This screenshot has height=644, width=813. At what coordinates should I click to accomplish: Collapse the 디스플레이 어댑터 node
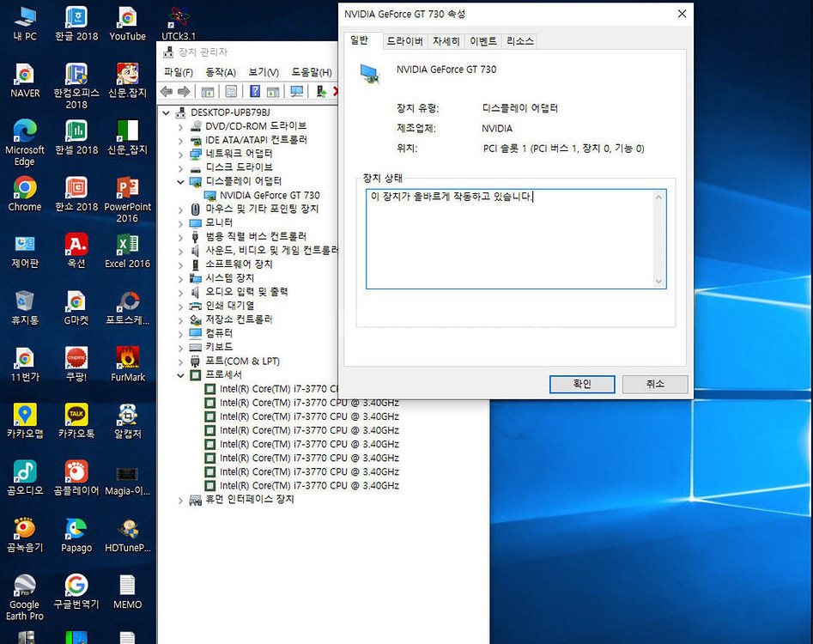(180, 181)
